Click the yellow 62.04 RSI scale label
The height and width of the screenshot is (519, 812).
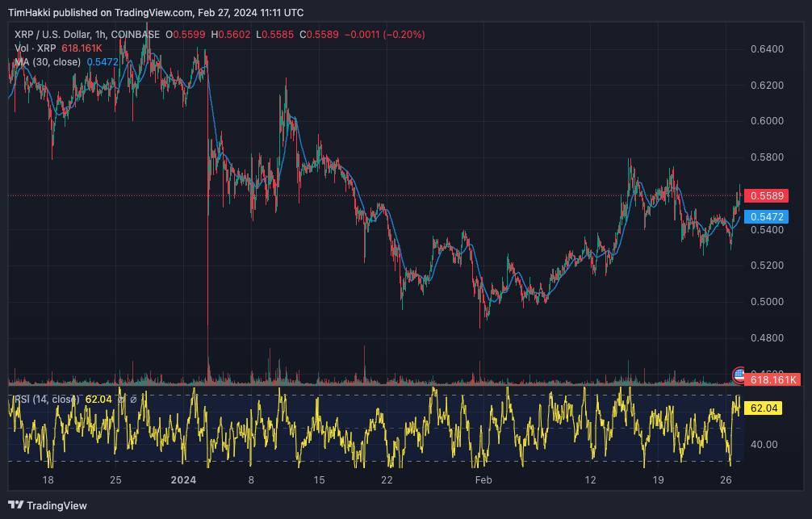coord(764,408)
